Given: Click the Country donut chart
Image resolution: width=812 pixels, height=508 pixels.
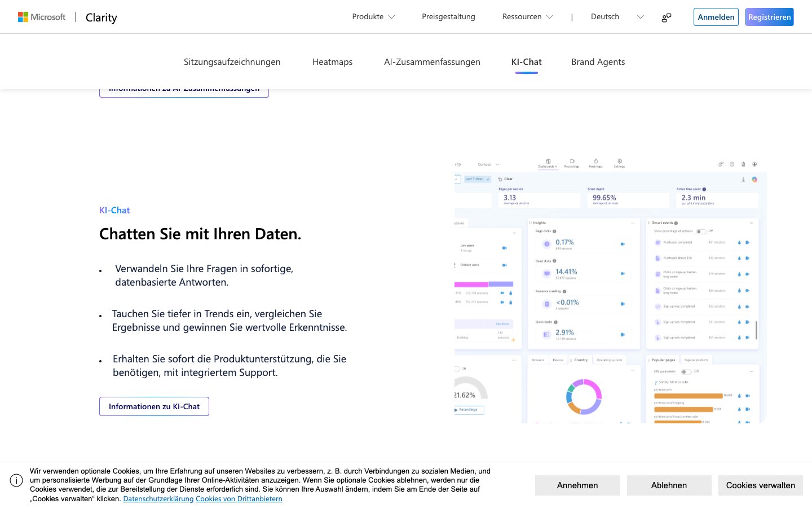Looking at the screenshot, I should (x=584, y=396).
